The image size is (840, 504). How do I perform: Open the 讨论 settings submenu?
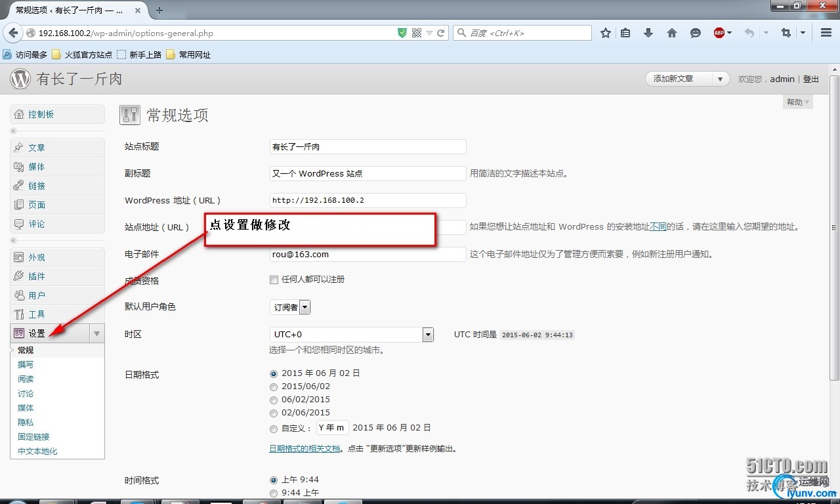point(26,393)
